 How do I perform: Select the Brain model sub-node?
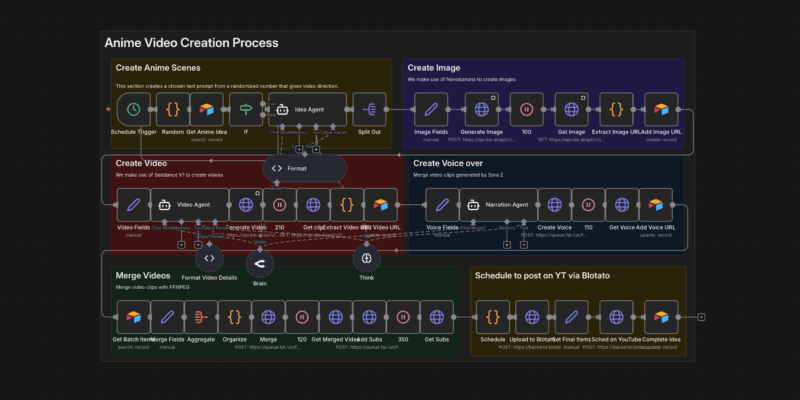[x=259, y=263]
